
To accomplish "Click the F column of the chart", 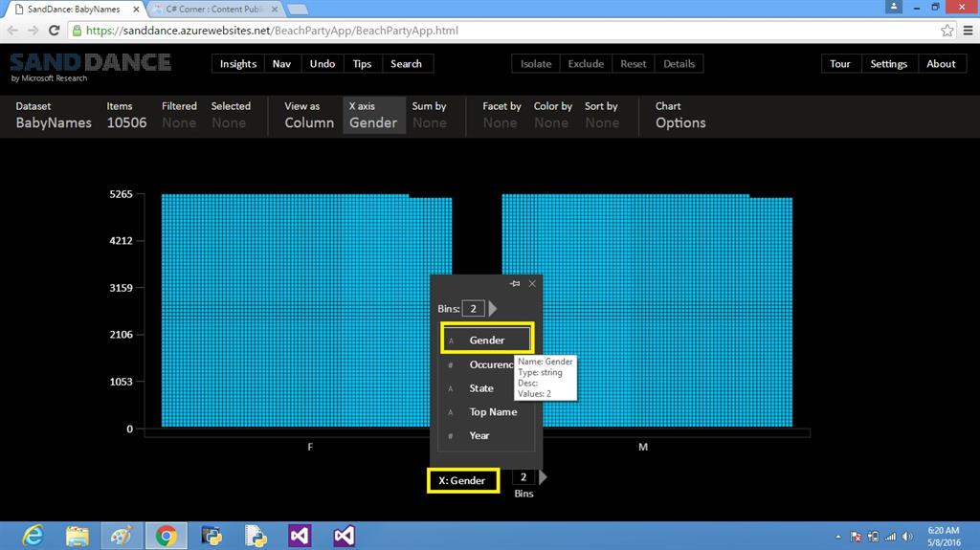I will pos(306,311).
